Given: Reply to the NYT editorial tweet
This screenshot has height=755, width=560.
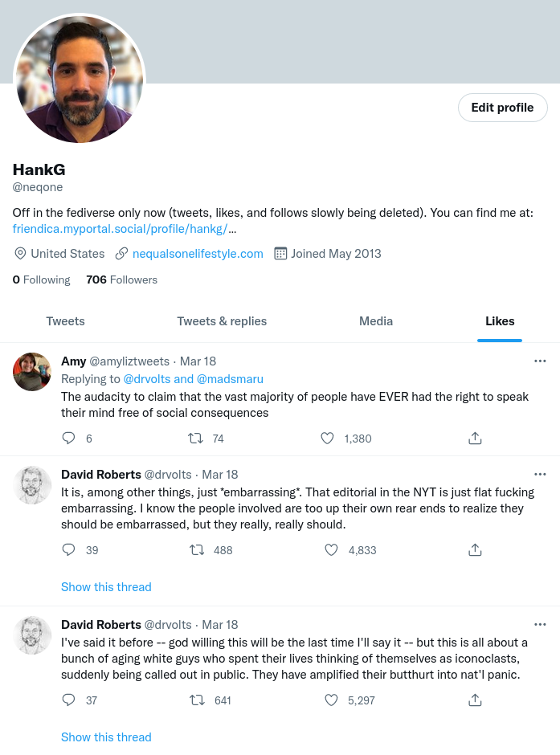Looking at the screenshot, I should (x=69, y=550).
